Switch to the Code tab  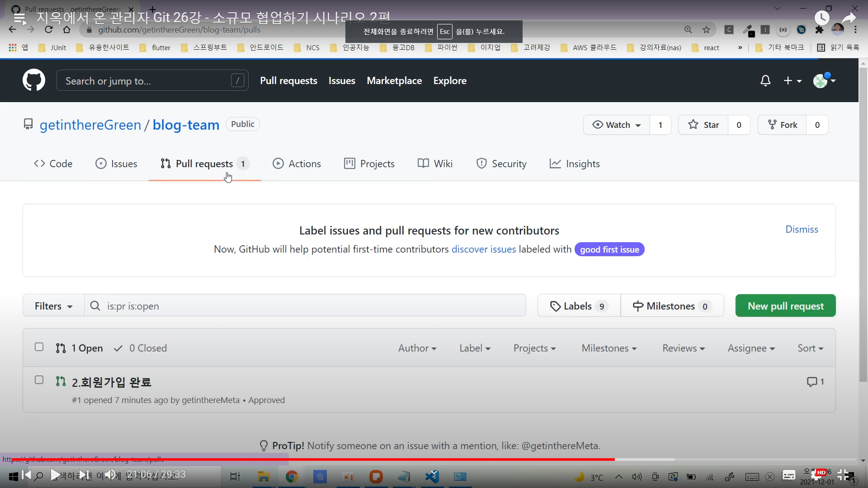[53, 164]
